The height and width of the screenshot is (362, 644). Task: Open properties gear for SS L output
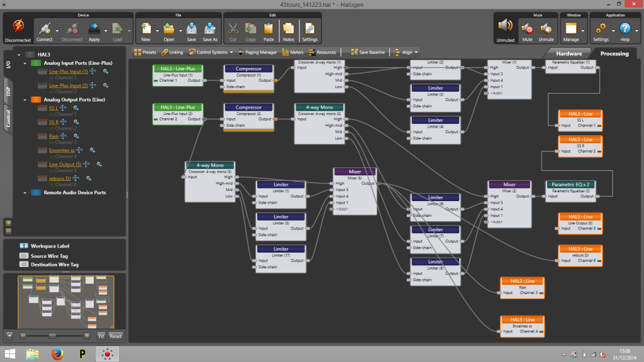[x=75, y=108]
